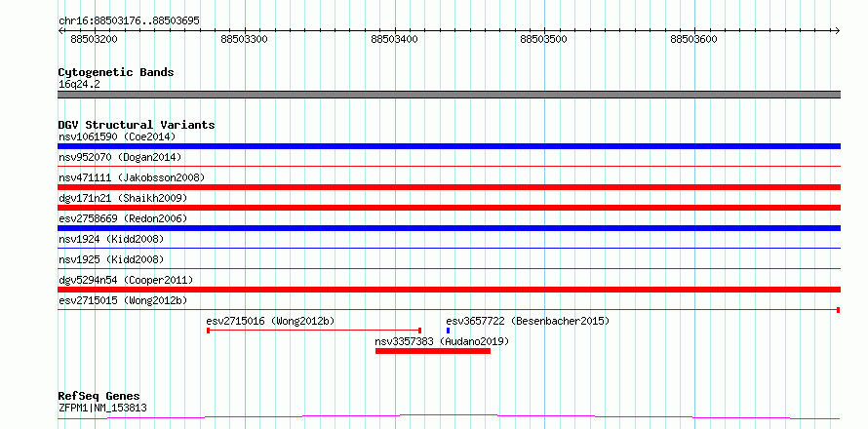Select the thin red esv2715016 variant line
The height and width of the screenshot is (429, 868).
[x=314, y=331]
